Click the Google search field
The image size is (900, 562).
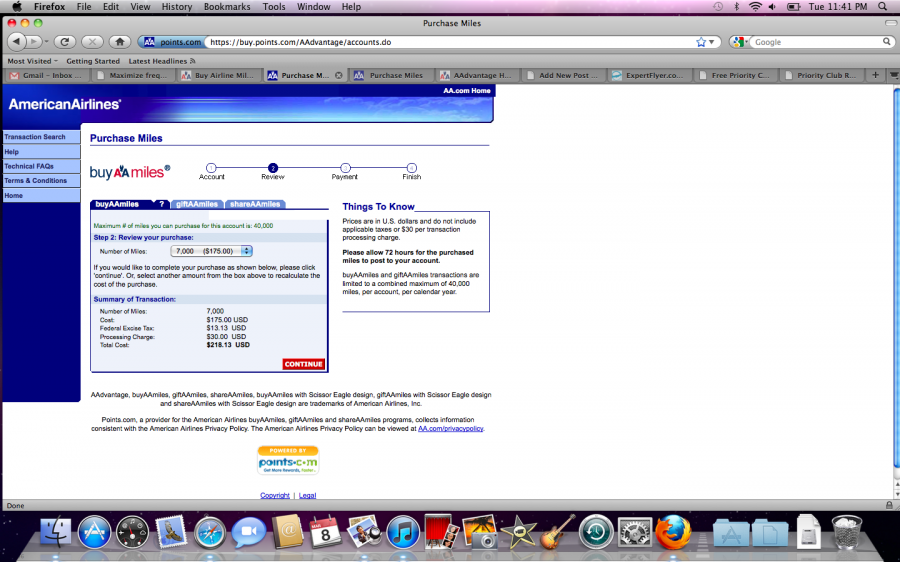[x=817, y=42]
